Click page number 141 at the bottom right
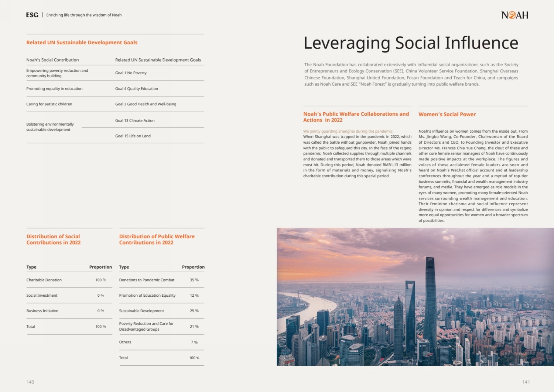The image size is (554, 392). [526, 382]
